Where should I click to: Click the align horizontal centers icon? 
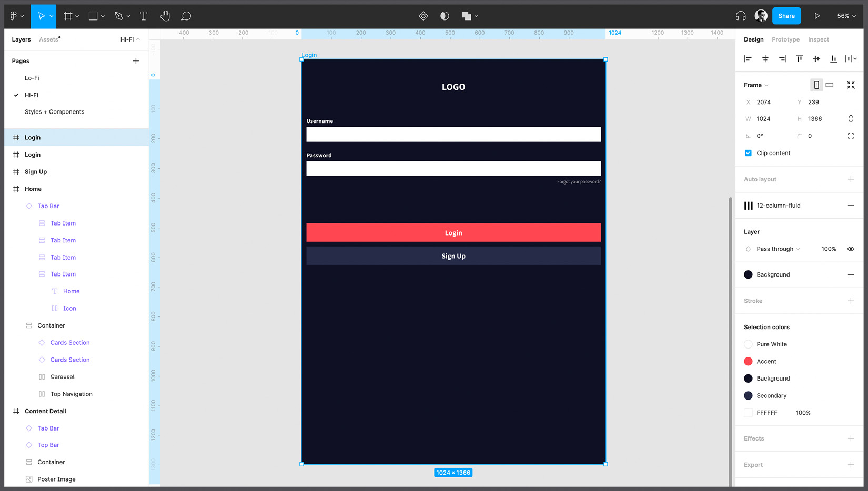click(x=765, y=58)
